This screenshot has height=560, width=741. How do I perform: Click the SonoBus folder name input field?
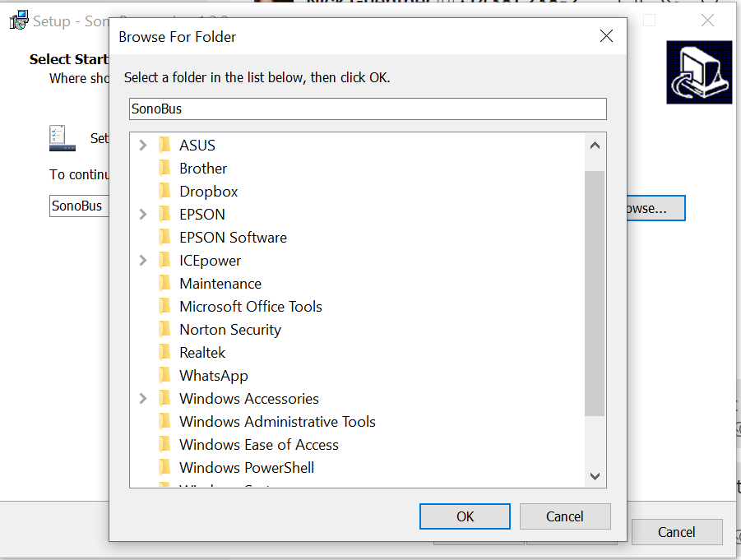368,109
